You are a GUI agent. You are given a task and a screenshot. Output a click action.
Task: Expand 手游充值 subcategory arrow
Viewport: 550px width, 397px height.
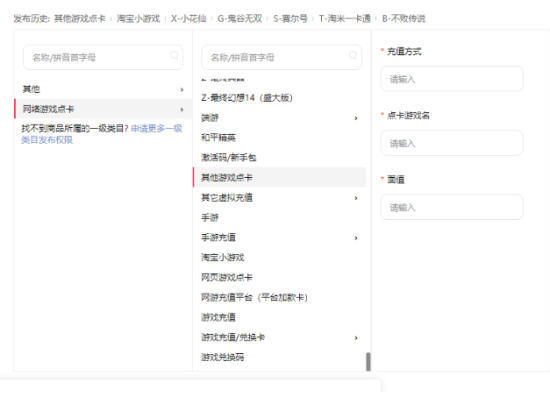[356, 238]
